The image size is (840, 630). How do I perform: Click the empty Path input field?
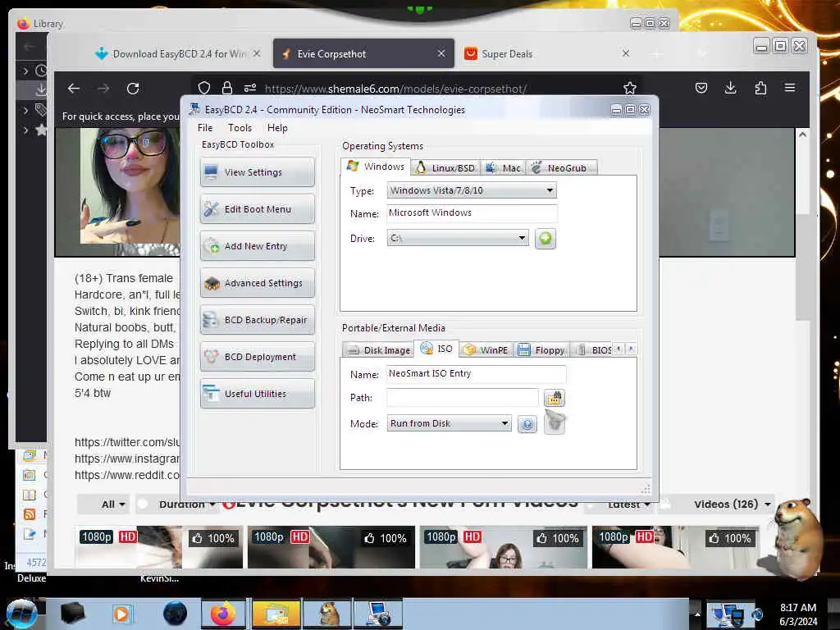(463, 397)
